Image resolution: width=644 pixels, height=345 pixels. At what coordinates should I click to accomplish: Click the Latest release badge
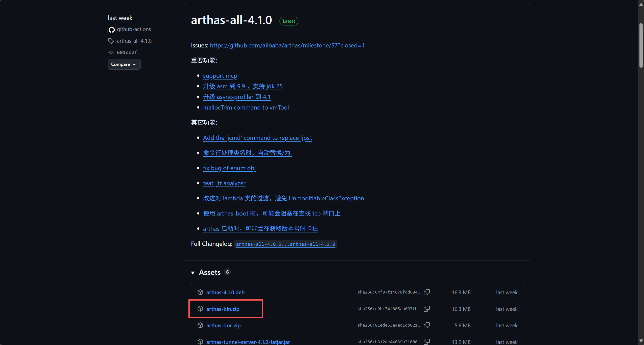click(289, 21)
